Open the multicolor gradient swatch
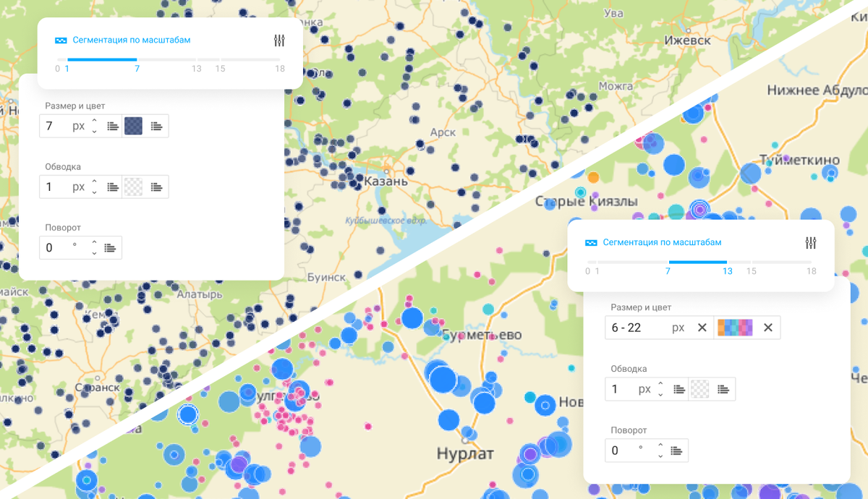 (735, 328)
